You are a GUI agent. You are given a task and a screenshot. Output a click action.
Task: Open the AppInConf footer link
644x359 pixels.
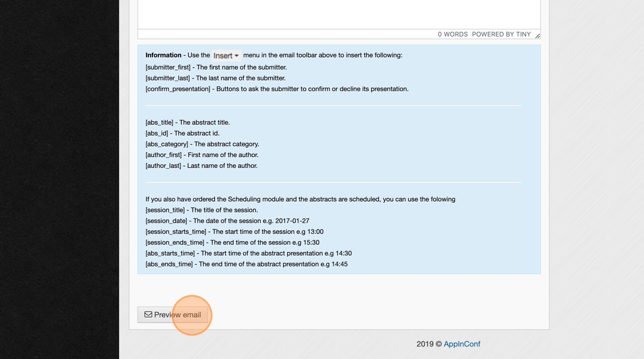click(x=462, y=344)
